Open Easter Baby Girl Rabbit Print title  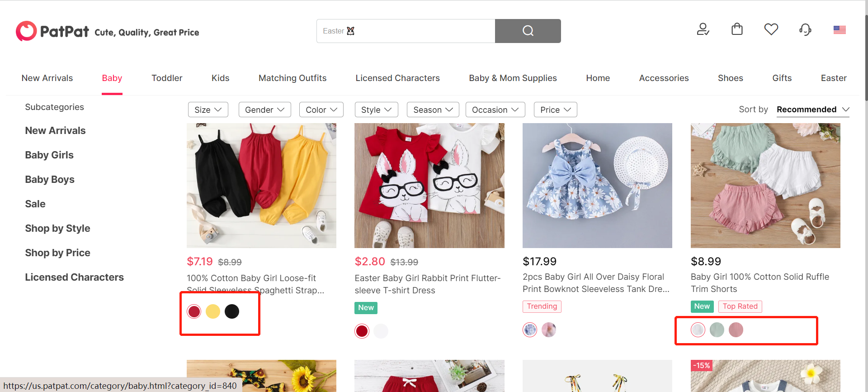click(428, 284)
